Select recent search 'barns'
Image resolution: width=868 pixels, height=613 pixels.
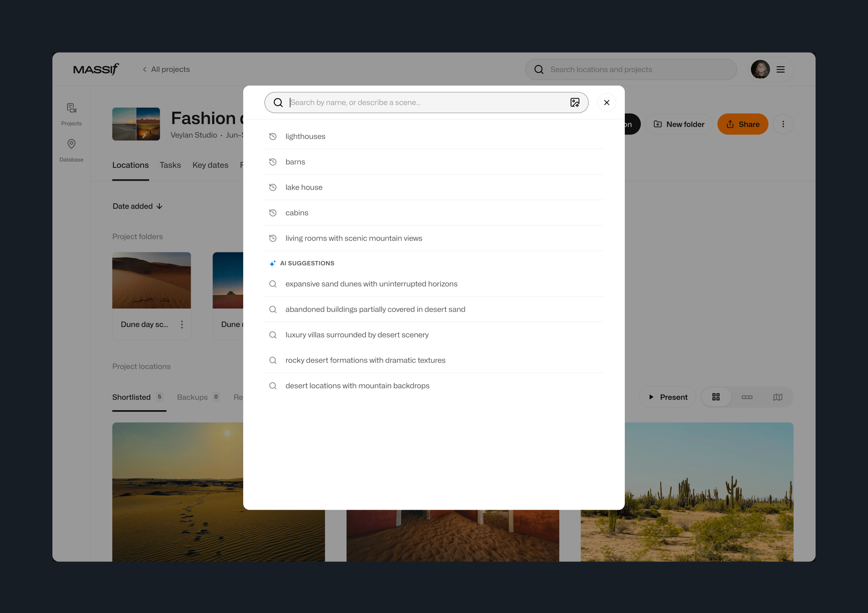click(434, 162)
